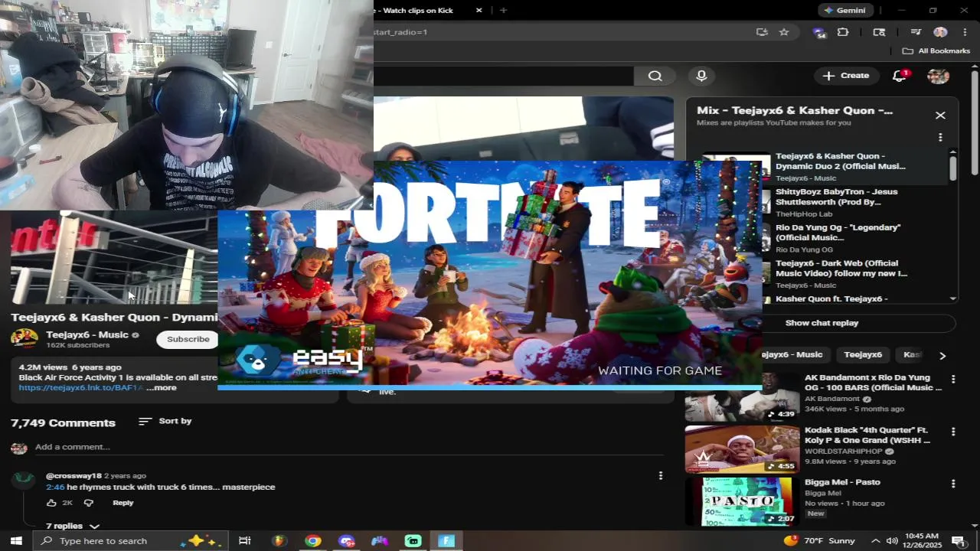Like the crossway18 comment
Screen dimensions: 980x551
click(51, 503)
